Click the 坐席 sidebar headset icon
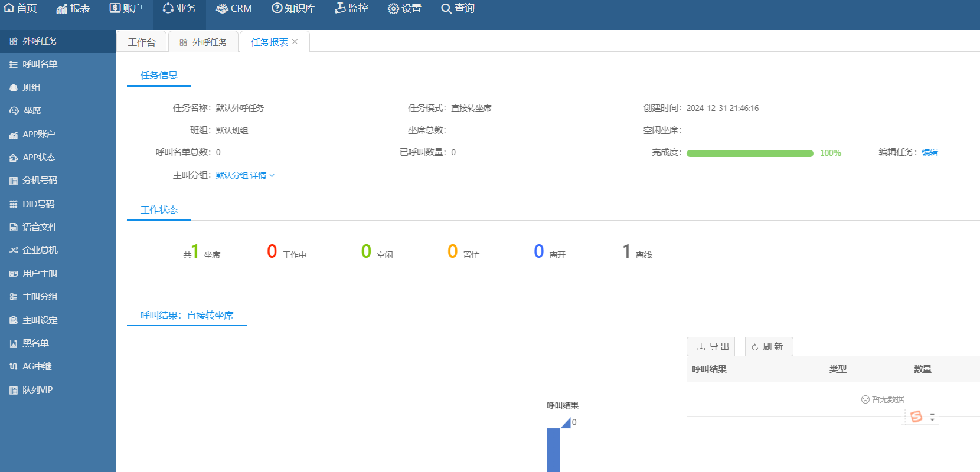This screenshot has width=980, height=472. [x=14, y=111]
